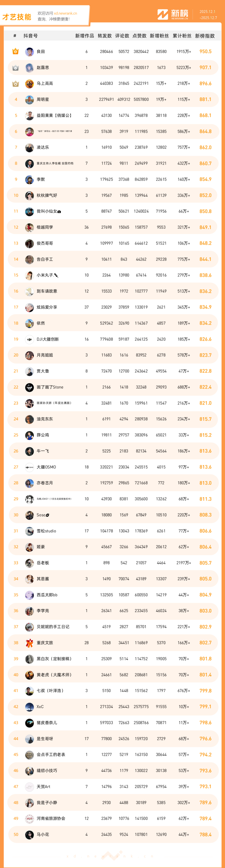Open the DJI大疆创新 logo avatar
The width and height of the screenshot is (225, 868).
(30, 339)
